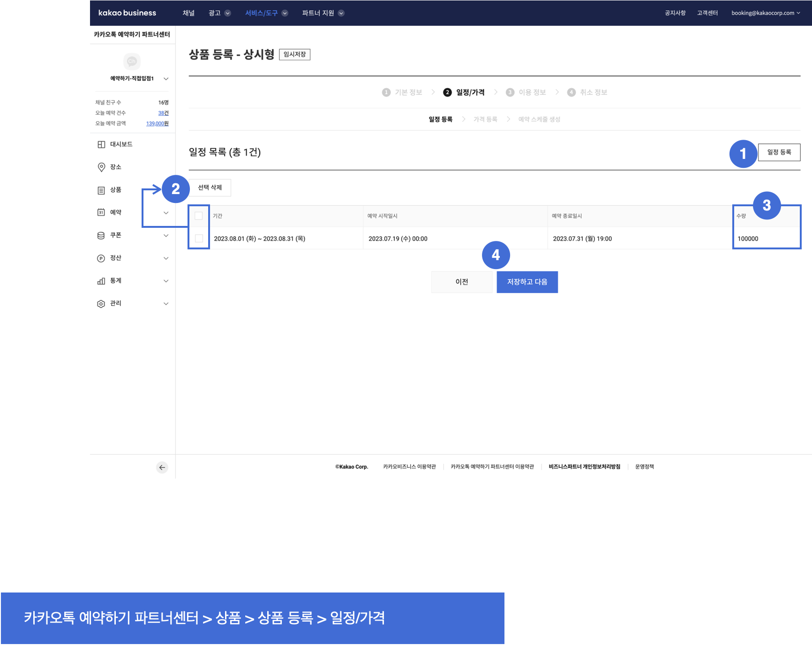Viewport: 812px width, 645px height.
Task: Click the 정산 circled P icon
Action: [x=101, y=258]
